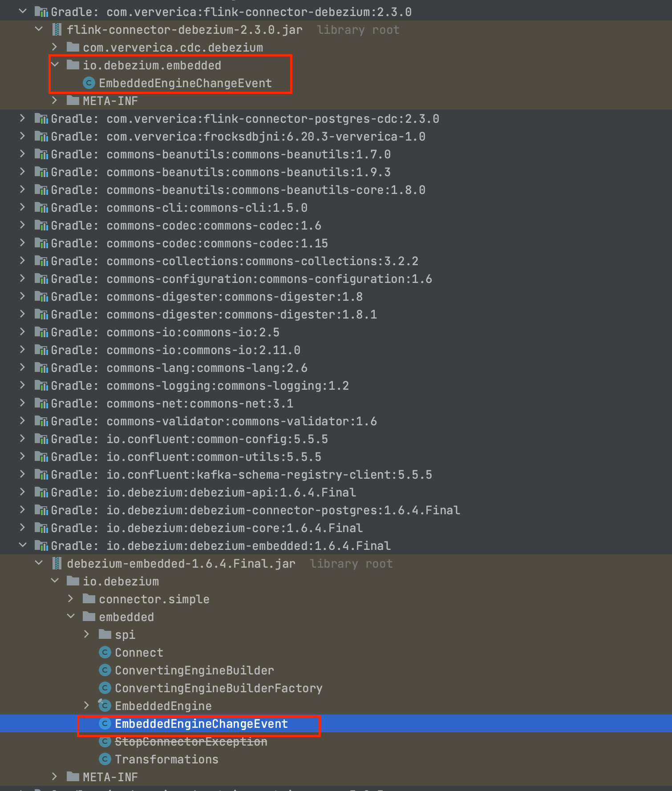672x791 pixels.
Task: Click class icon of EmbeddedEngineChangeEvent under io.debezium.embedded
Action: [89, 83]
